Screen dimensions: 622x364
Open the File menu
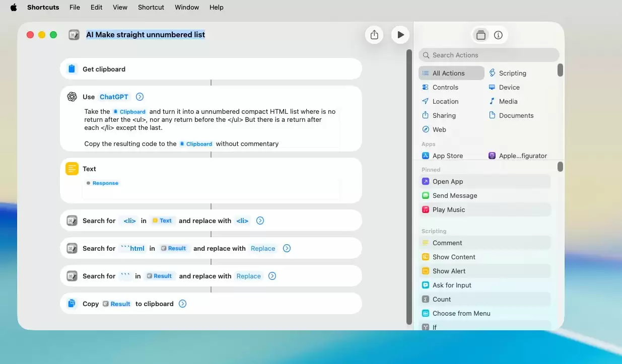(x=75, y=7)
